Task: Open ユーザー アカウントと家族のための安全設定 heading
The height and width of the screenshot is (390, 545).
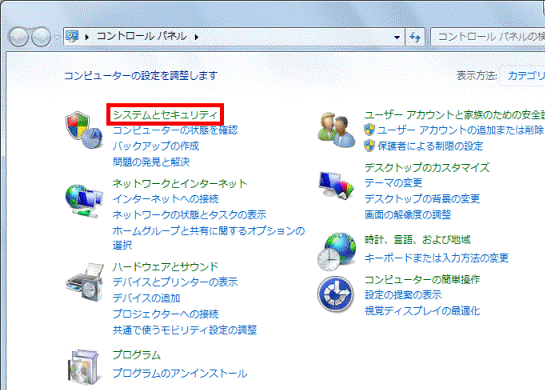Action: click(455, 114)
